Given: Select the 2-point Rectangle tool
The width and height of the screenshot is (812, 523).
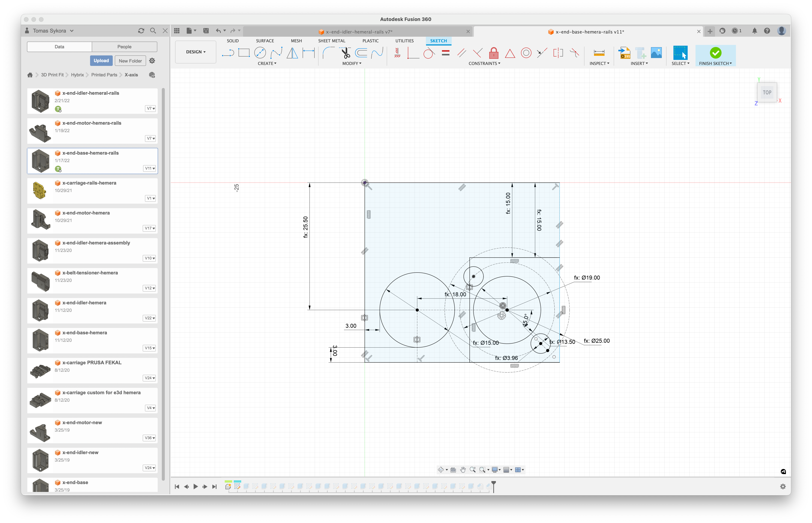Looking at the screenshot, I should [244, 53].
